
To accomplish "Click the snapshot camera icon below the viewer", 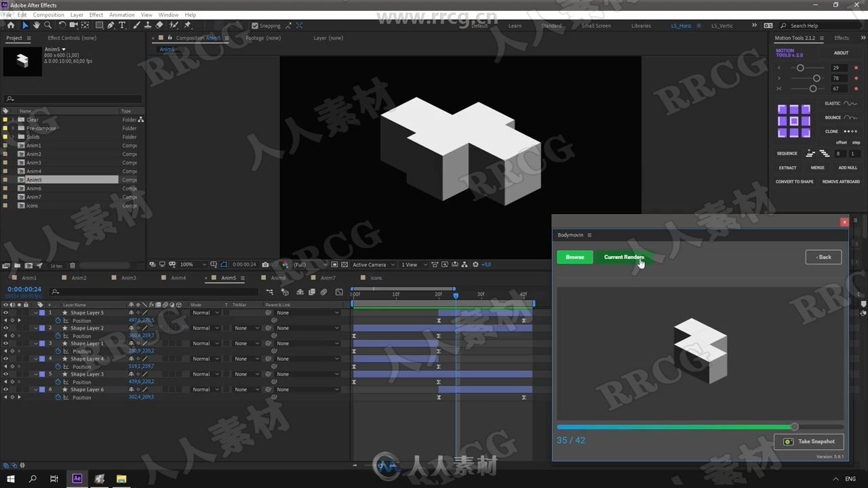I will tap(265, 264).
